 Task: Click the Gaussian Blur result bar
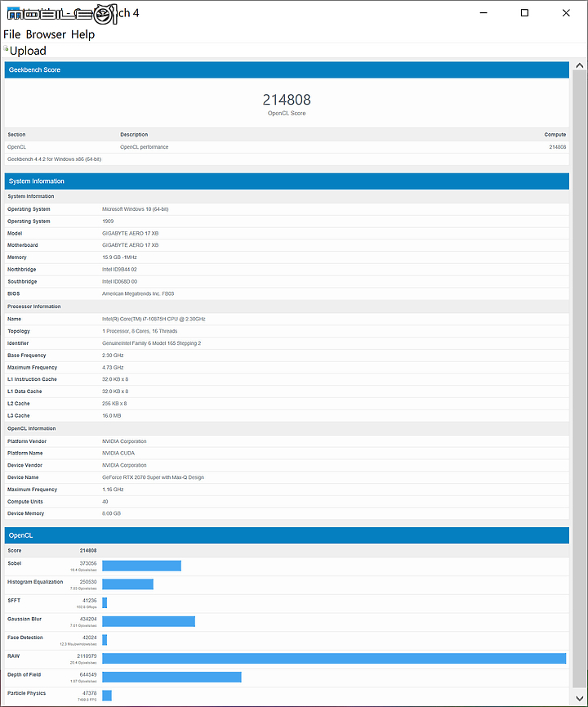click(149, 622)
